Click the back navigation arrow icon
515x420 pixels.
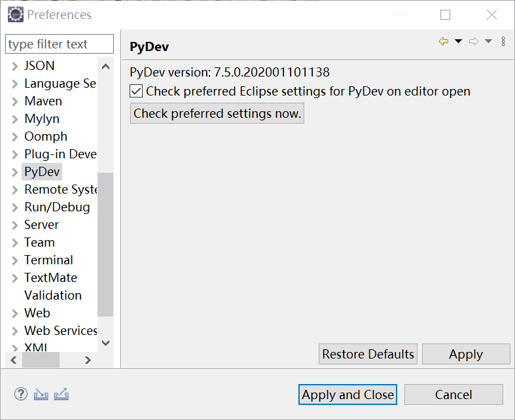point(444,42)
